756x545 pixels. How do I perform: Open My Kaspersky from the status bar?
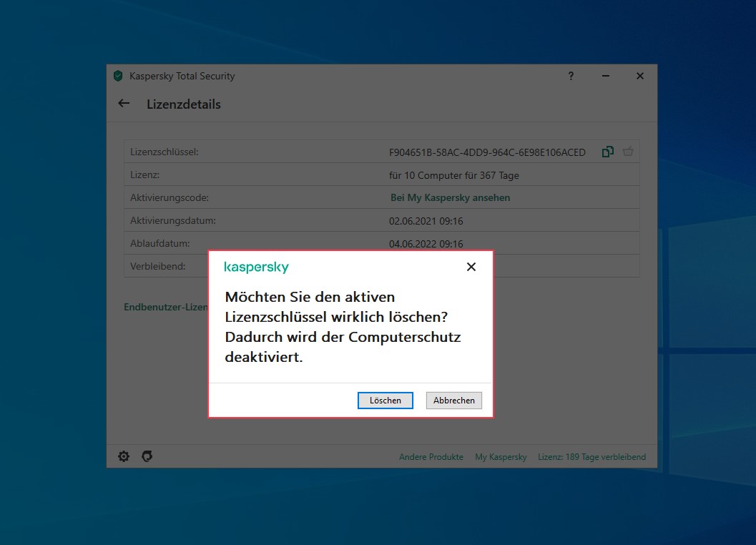point(501,456)
